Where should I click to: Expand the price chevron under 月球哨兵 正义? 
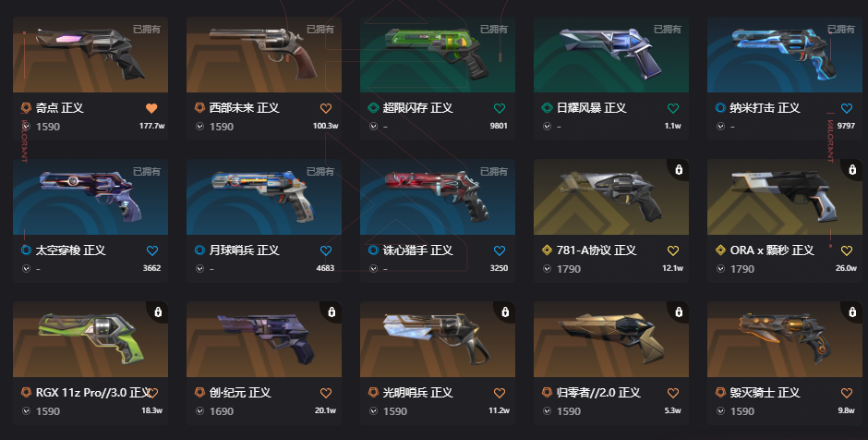[x=199, y=268]
